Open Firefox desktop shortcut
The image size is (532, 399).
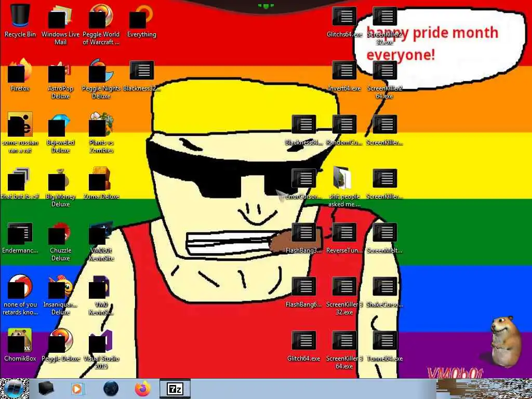[x=20, y=75]
